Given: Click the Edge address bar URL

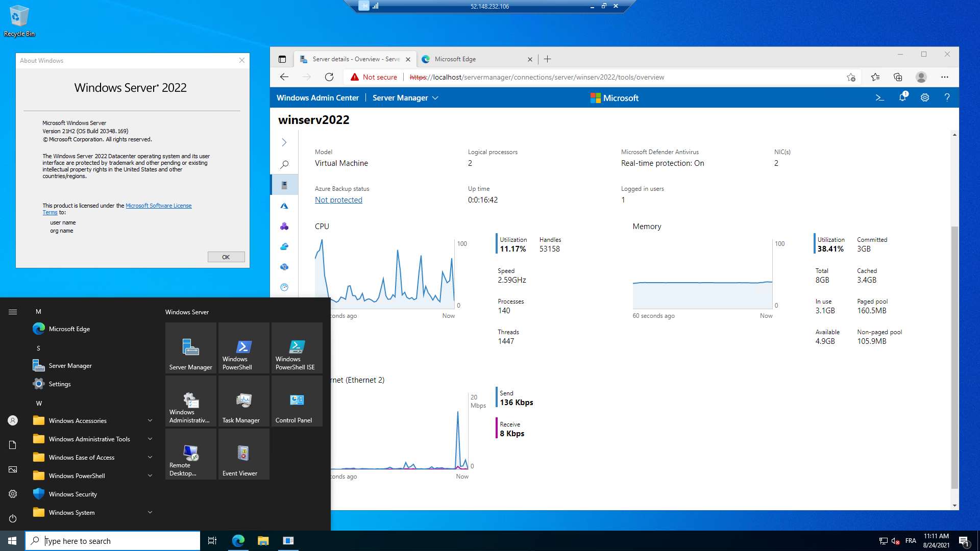Looking at the screenshot, I should [537, 77].
